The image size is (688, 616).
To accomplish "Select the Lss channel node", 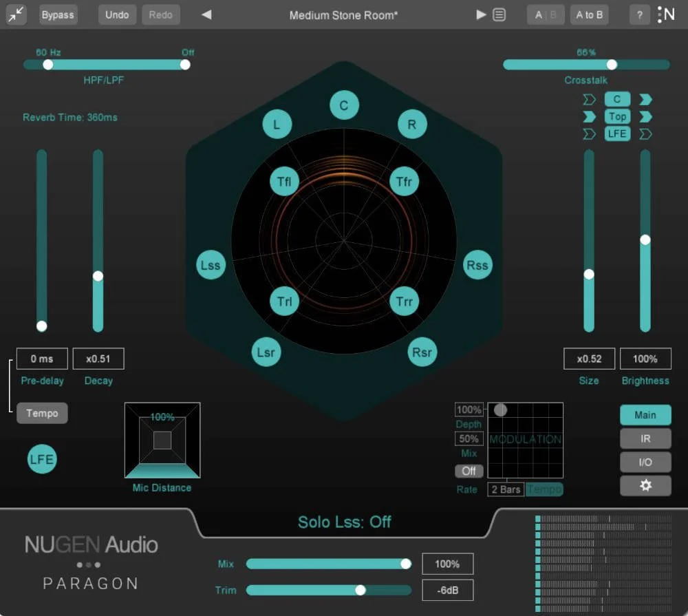I will tap(211, 264).
